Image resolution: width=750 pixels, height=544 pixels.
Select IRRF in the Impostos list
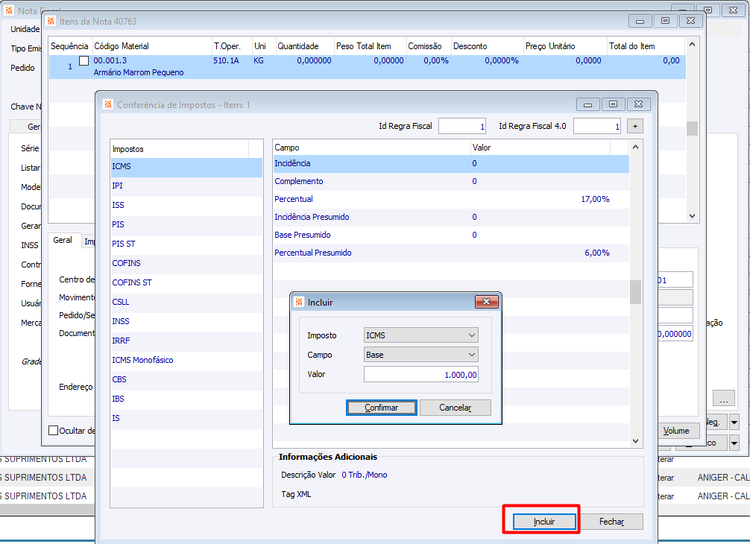(187, 341)
